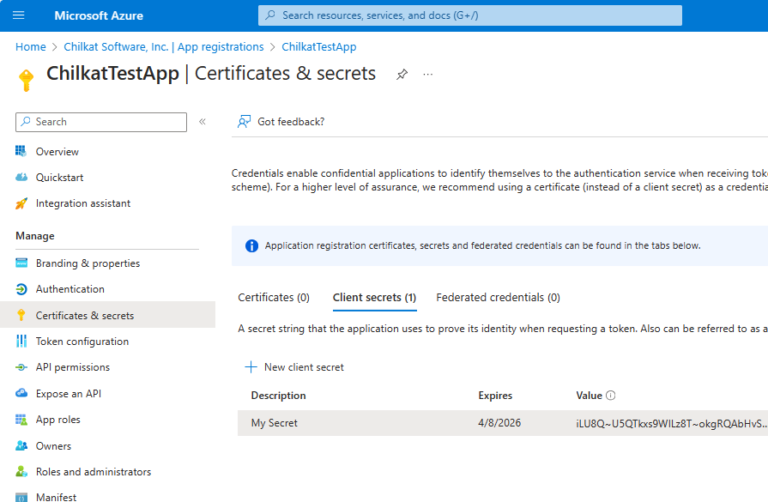Screen dimensions: 768x502
Task: Select the My Secret row
Action: point(274,423)
